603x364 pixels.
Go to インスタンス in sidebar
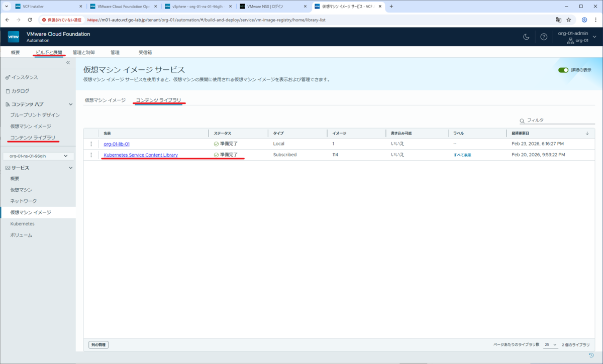25,77
